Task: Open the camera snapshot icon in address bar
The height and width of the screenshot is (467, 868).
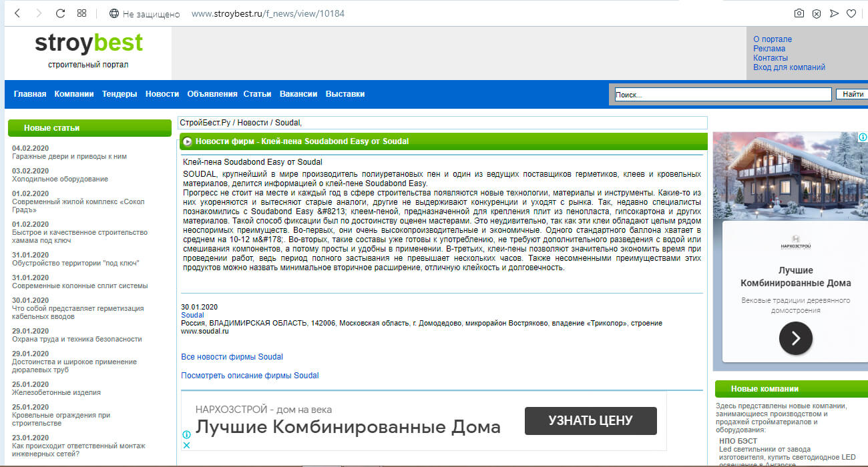Action: pos(799,13)
